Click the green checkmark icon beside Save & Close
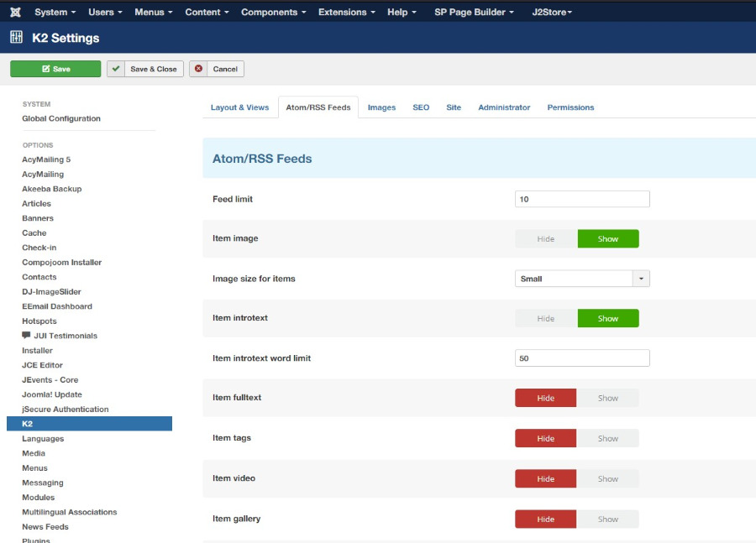The height and width of the screenshot is (543, 756). [116, 69]
